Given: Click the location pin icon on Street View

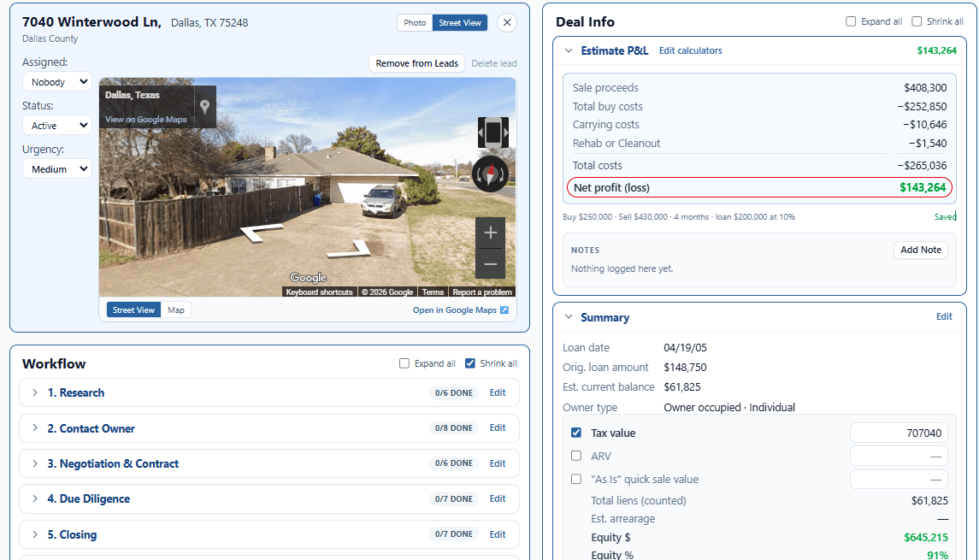Looking at the screenshot, I should pyautogui.click(x=204, y=107).
